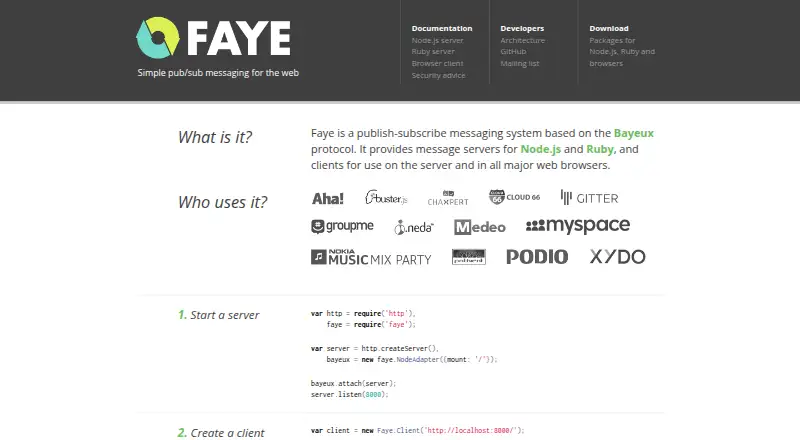Screen dimensions: 800x440
Task: Open the Download menu heading
Action: (x=609, y=29)
